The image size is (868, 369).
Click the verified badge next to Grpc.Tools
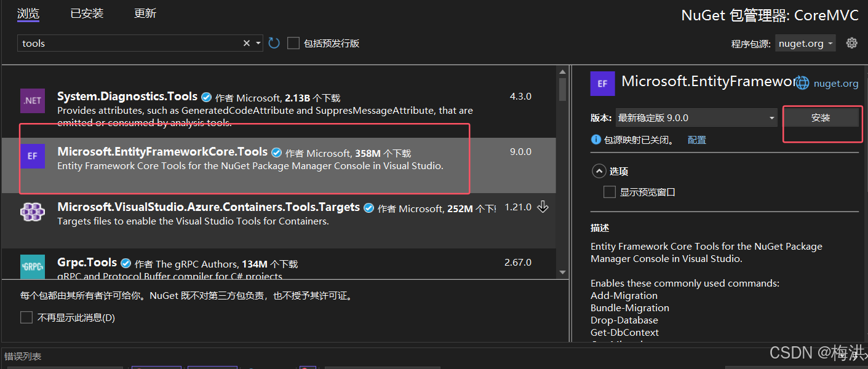point(126,263)
